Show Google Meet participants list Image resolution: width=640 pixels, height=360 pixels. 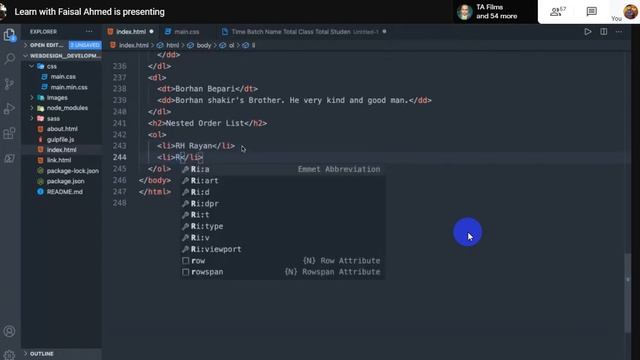pyautogui.click(x=558, y=11)
